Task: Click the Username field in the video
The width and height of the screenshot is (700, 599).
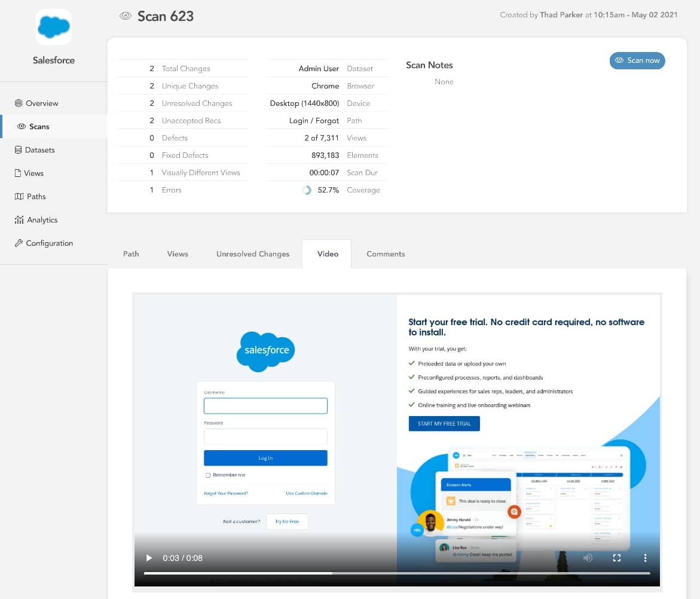Action: click(265, 406)
